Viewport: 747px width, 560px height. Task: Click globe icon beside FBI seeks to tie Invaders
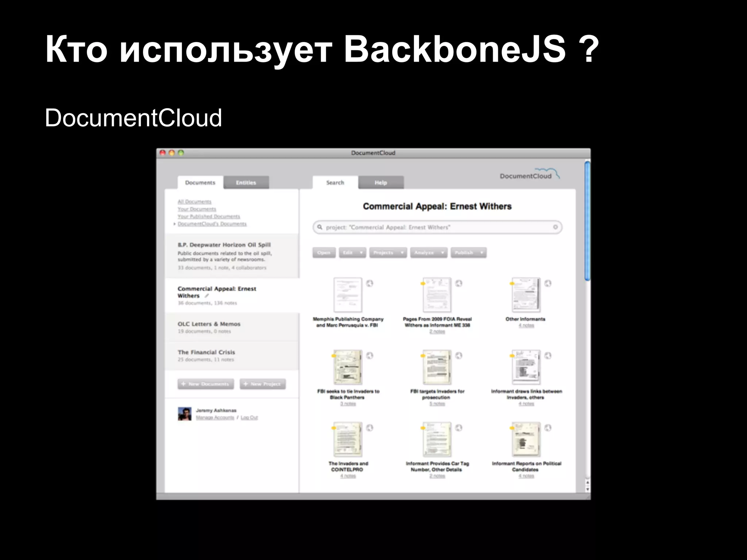click(369, 355)
